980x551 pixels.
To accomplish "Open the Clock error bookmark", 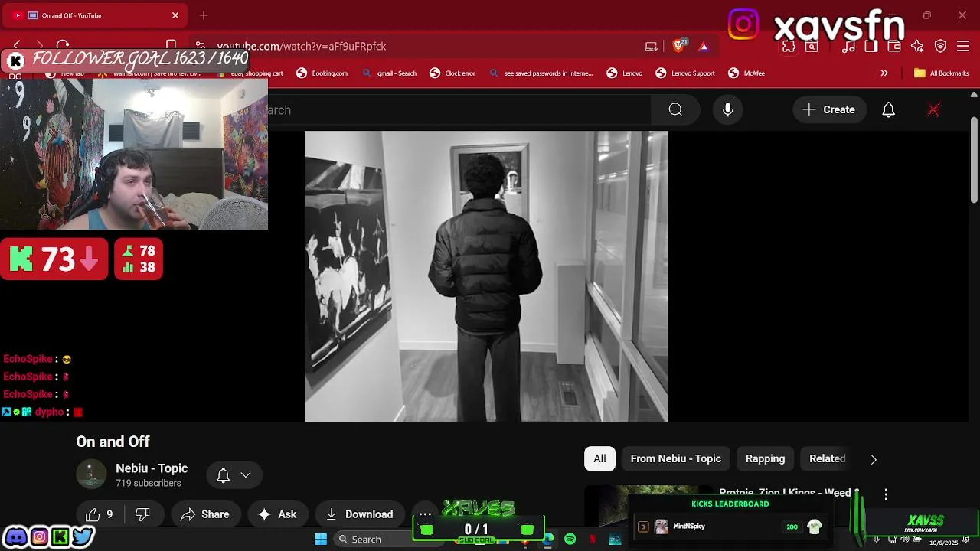I will coord(452,73).
